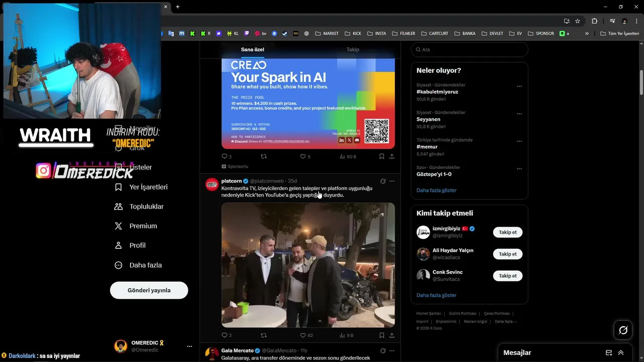The image size is (644, 362).
Task: Repost the CREAO sponsored post
Action: pyautogui.click(x=264, y=156)
